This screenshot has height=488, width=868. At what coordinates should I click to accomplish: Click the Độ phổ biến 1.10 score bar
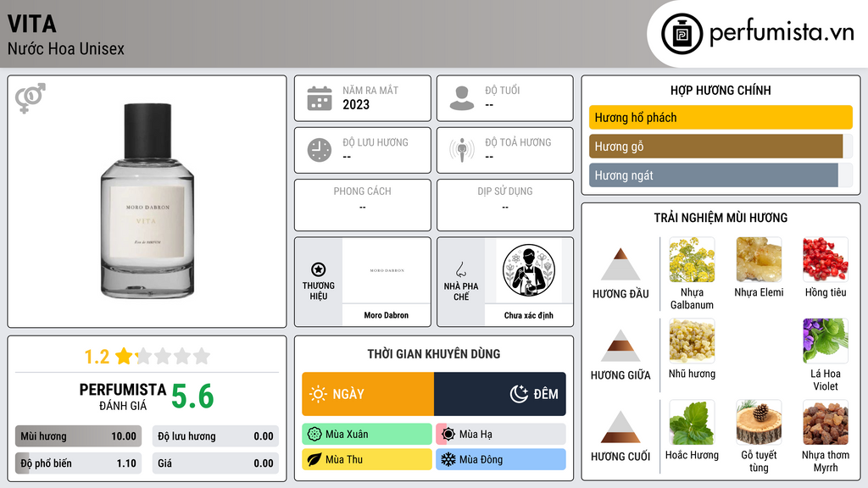[x=78, y=463]
